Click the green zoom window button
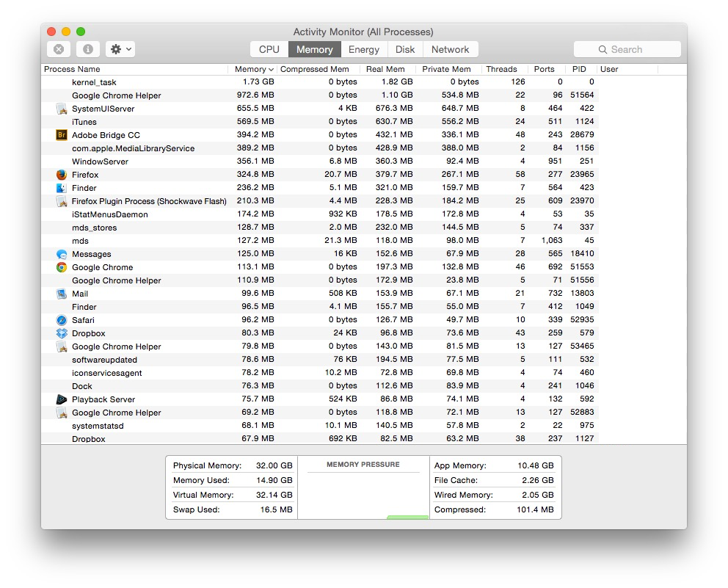This screenshot has width=728, height=588. coord(81,32)
